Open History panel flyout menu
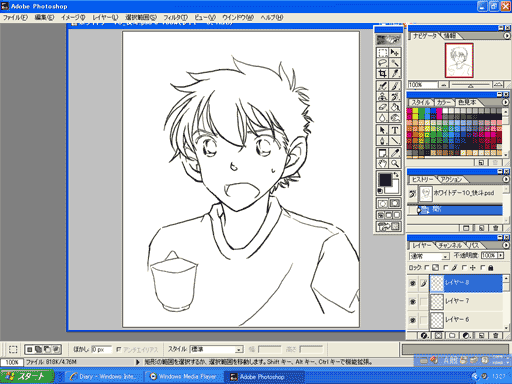The width and height of the screenshot is (512, 384). pyautogui.click(x=506, y=179)
